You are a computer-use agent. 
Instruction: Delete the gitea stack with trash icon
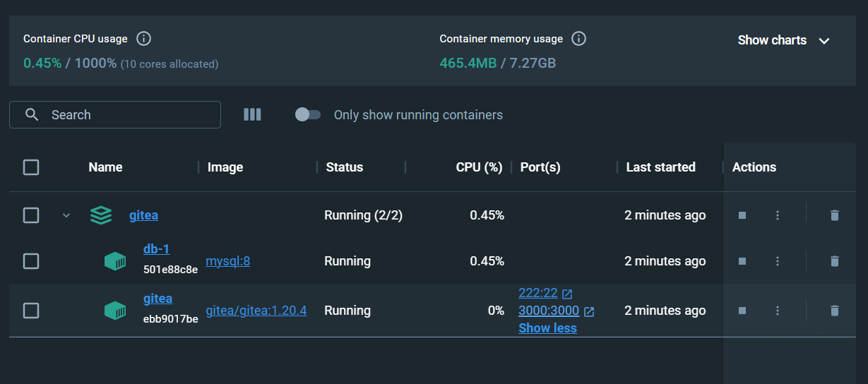pyautogui.click(x=834, y=215)
